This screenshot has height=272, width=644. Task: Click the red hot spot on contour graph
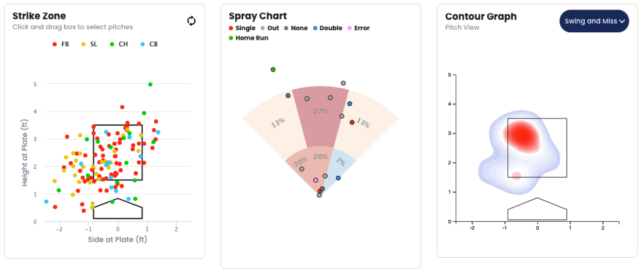[x=523, y=135]
